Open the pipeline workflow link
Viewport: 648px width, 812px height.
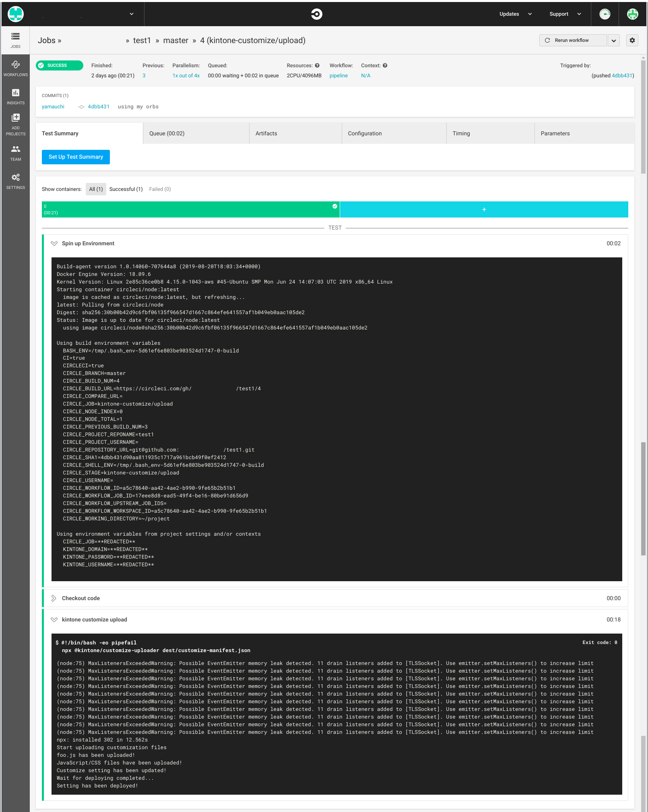click(x=338, y=75)
